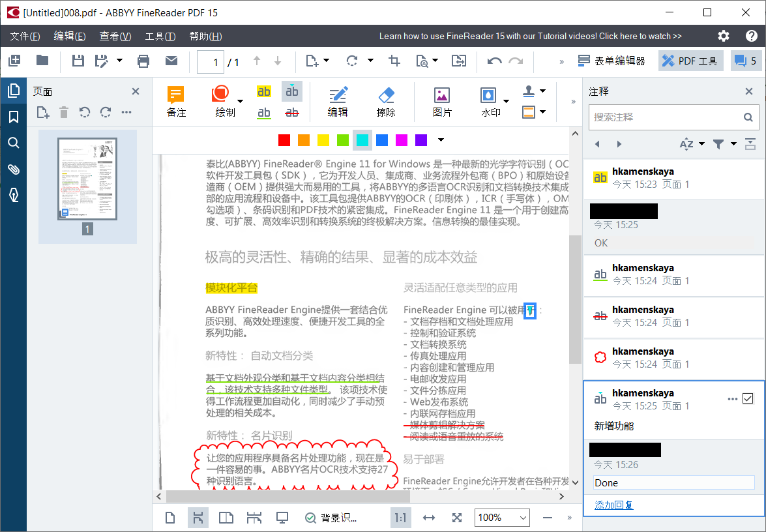Open the 表单编辑器 form editor
766x532 pixels.
tap(611, 61)
